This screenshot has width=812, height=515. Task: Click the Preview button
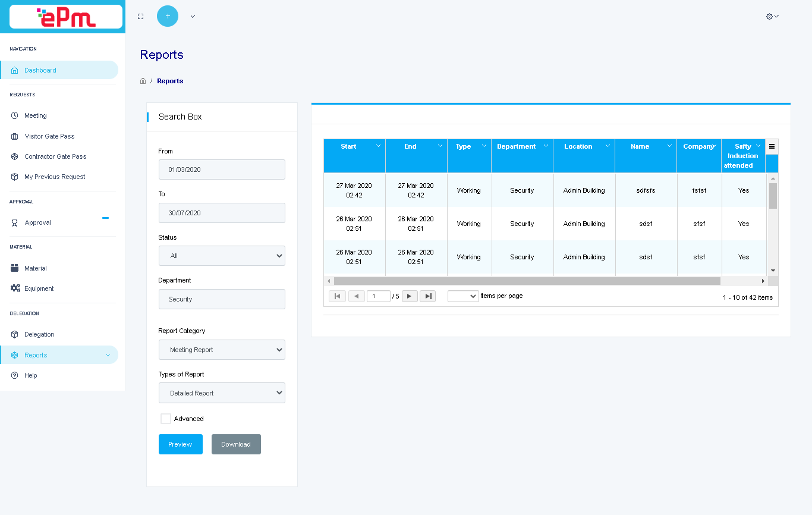coord(180,444)
